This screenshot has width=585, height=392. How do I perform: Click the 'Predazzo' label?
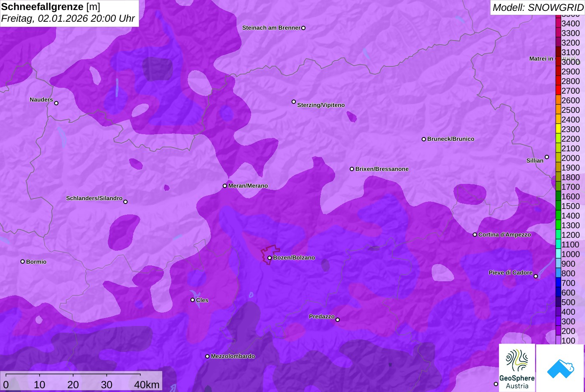[322, 316]
